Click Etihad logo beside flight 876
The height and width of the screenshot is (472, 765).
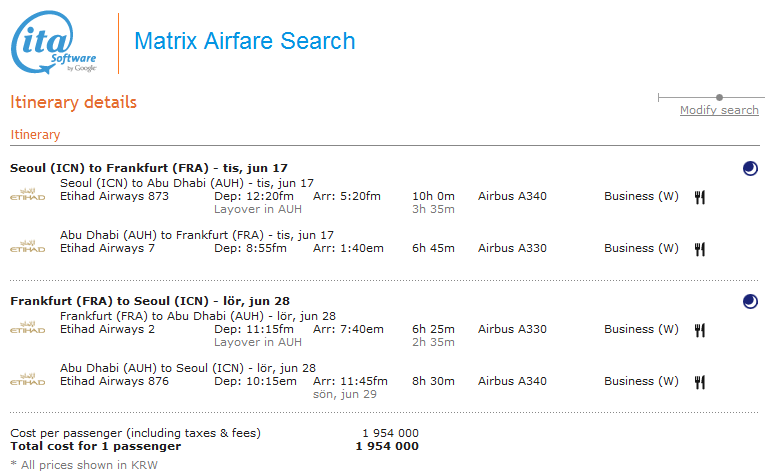click(x=29, y=379)
